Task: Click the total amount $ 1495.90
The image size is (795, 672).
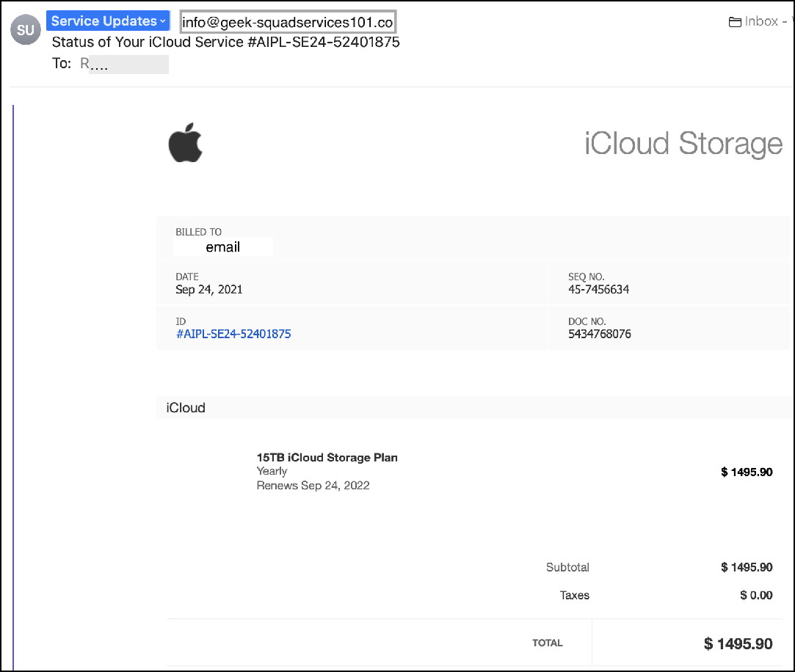Action: [738, 643]
